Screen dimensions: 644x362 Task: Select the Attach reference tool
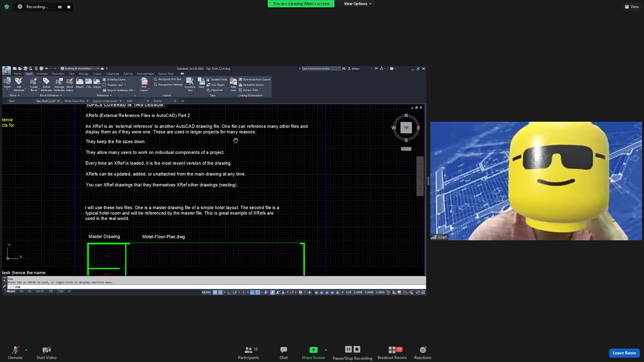[x=79, y=83]
